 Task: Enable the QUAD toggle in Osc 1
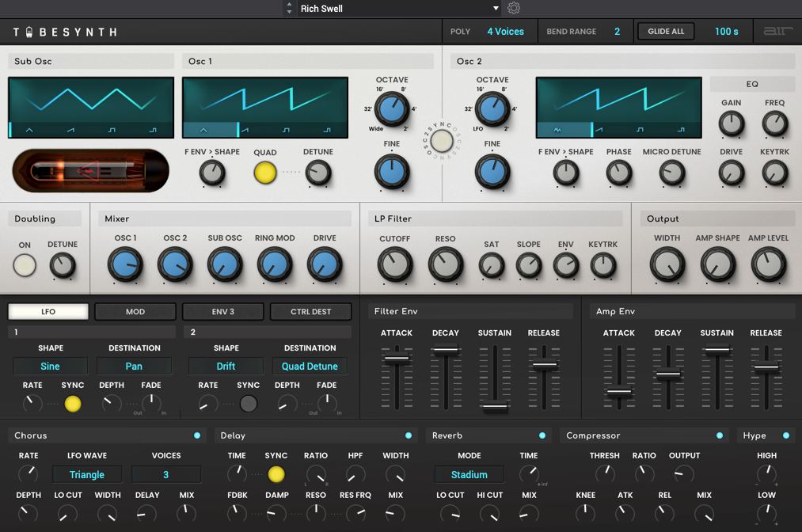tap(265, 171)
